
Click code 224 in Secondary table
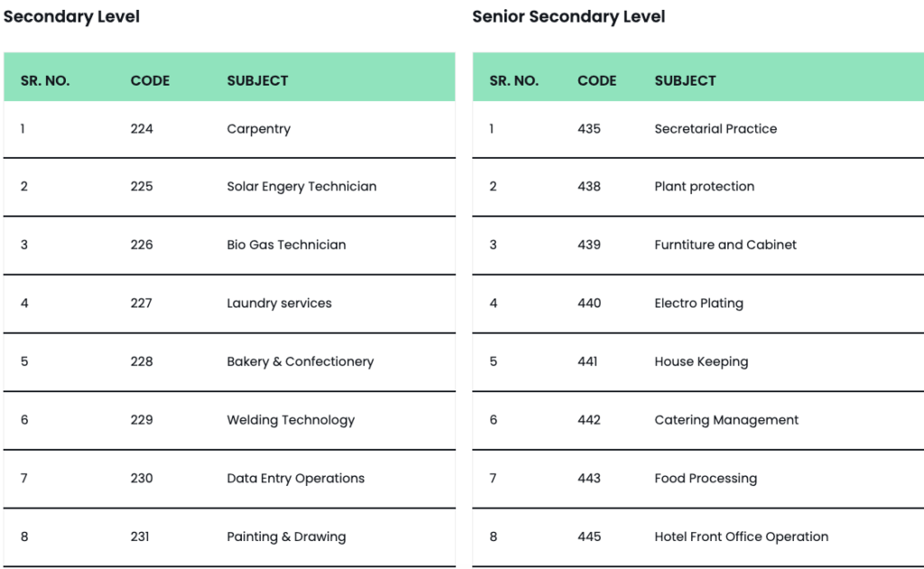(x=142, y=129)
